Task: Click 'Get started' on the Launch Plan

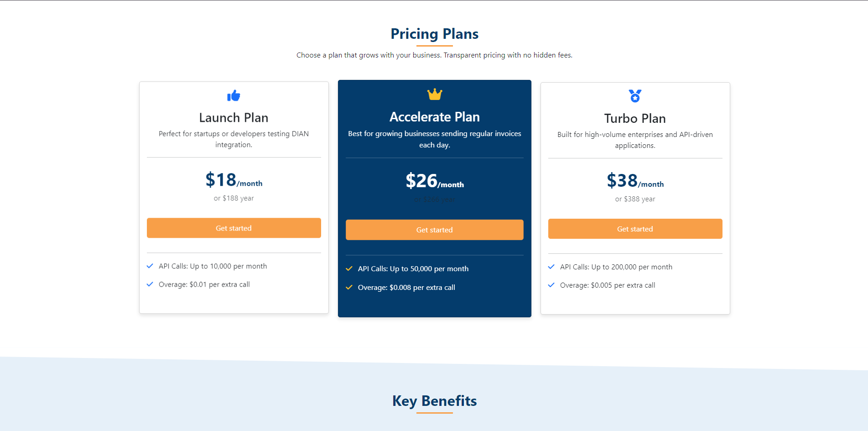Action: point(234,228)
